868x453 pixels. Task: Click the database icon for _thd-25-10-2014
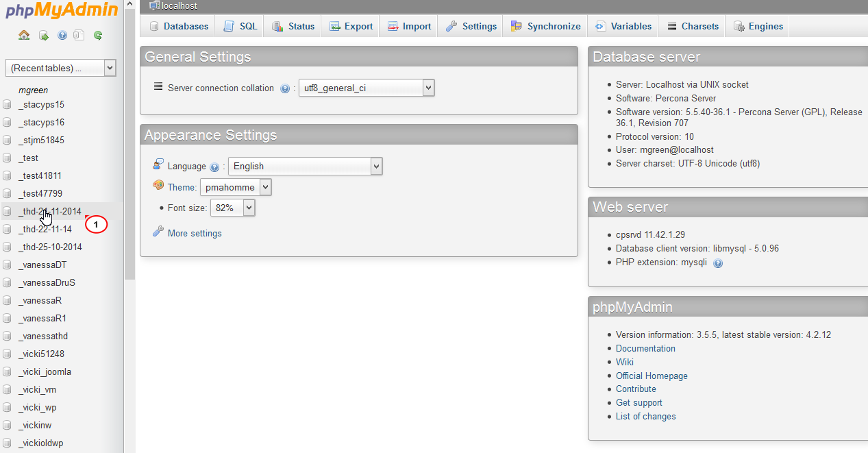click(x=7, y=247)
